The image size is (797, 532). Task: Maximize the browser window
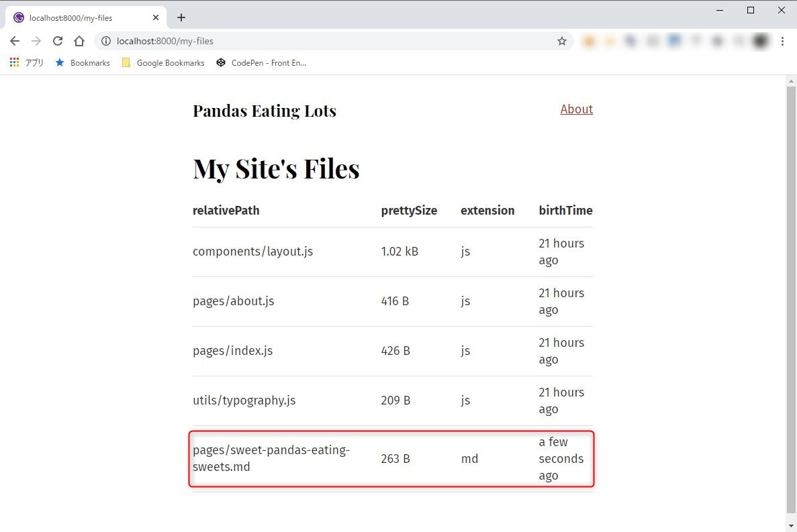[750, 10]
